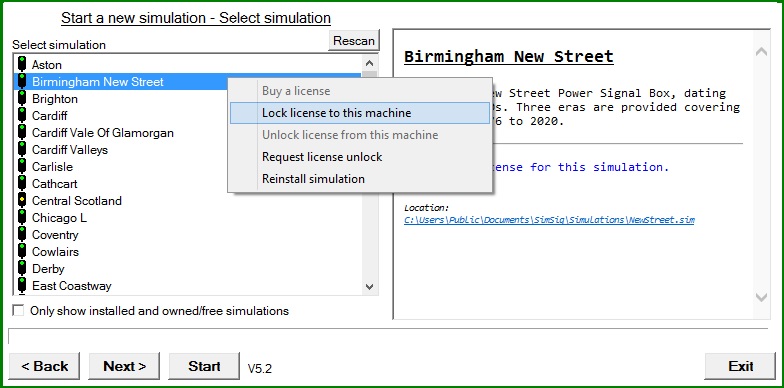
Task: Click the signal icon beside Cardiff Valleys
Action: (x=22, y=150)
